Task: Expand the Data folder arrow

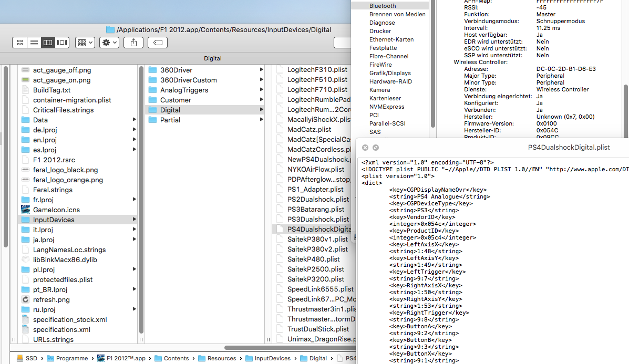Action: [134, 119]
